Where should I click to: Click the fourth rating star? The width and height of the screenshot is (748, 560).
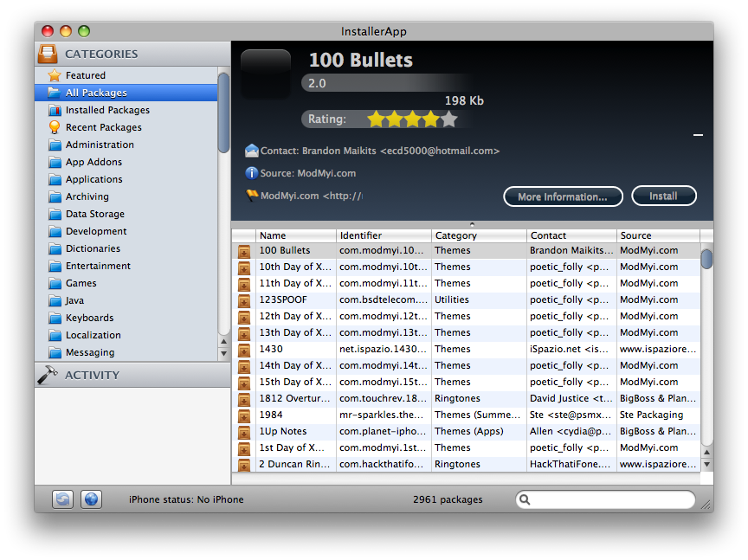431,119
